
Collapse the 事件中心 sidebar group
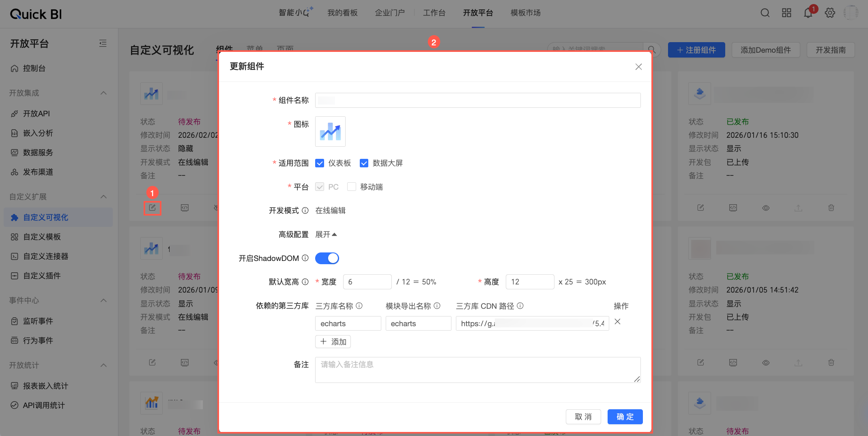click(103, 300)
